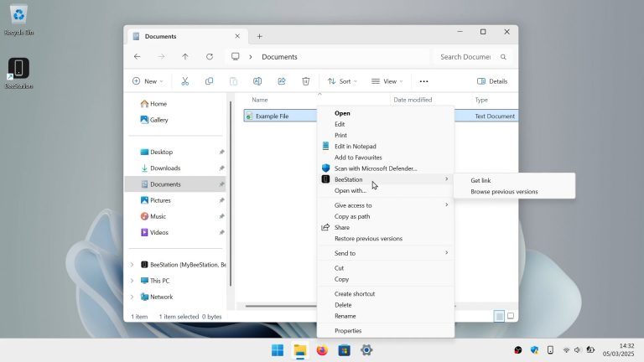Select Browse previous versions
The image size is (644, 362).
click(x=514, y=192)
